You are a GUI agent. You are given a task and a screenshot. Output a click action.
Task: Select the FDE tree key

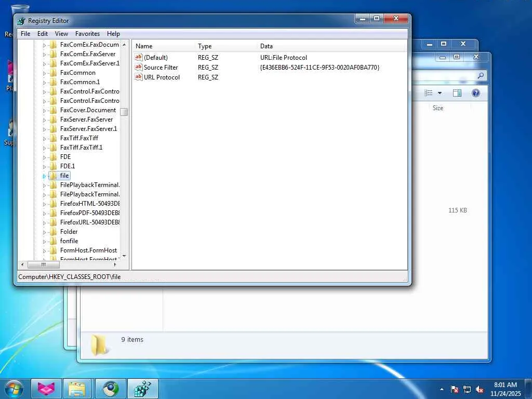[65, 157]
